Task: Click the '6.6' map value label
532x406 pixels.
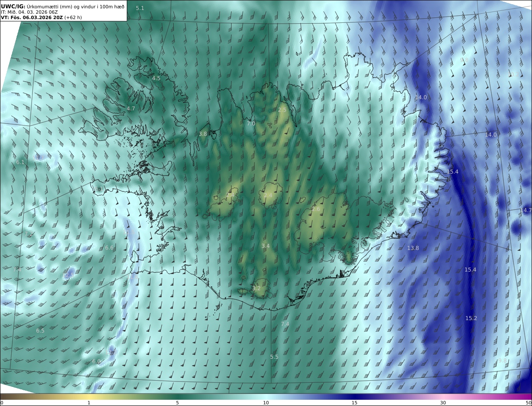Action: click(x=109, y=248)
